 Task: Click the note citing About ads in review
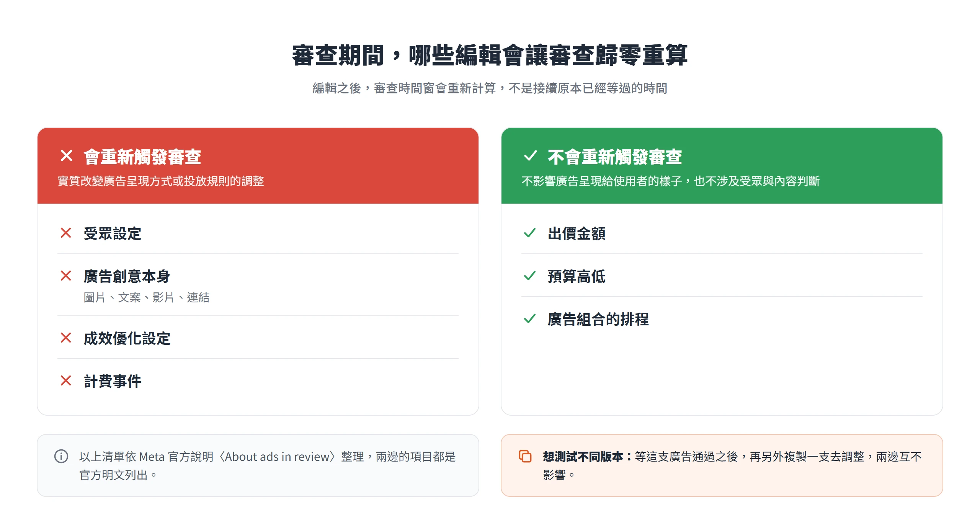[x=267, y=465]
